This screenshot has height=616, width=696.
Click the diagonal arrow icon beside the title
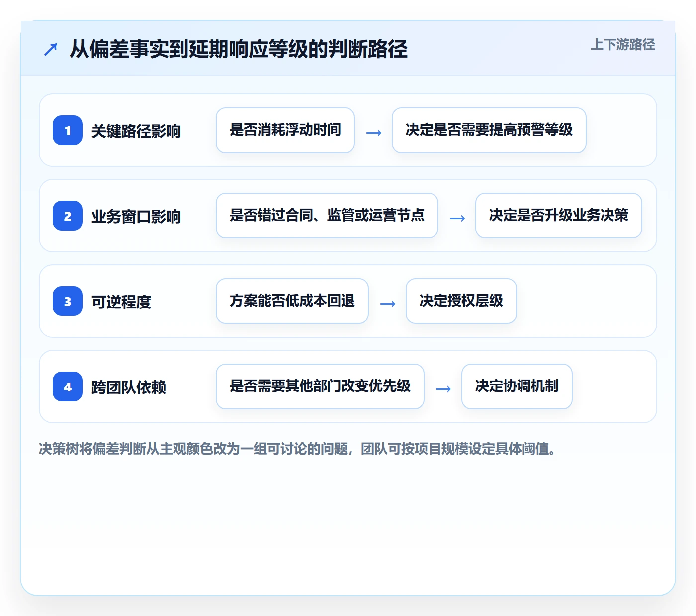point(51,49)
